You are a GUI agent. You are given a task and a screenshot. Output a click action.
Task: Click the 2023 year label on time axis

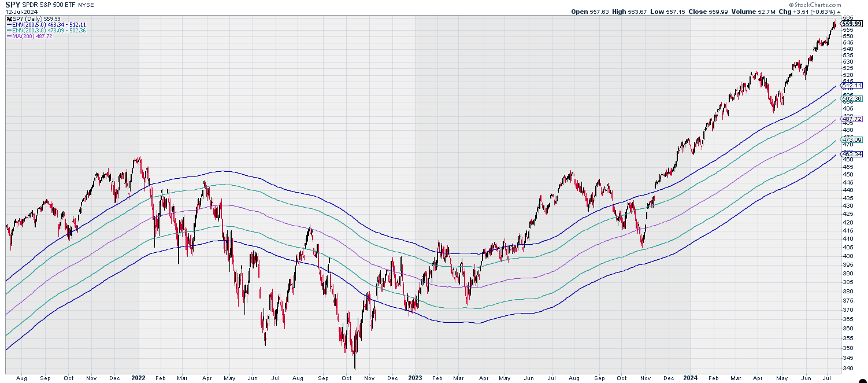click(415, 377)
